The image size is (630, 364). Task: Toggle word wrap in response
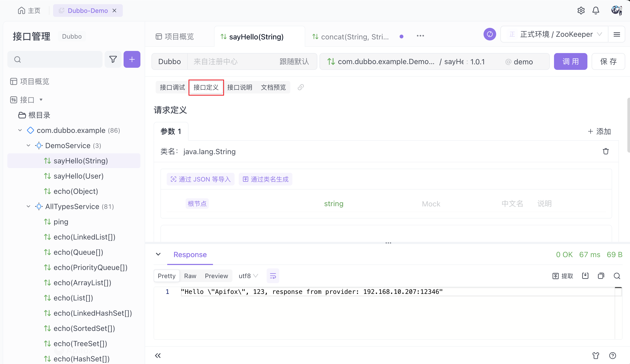tap(273, 276)
